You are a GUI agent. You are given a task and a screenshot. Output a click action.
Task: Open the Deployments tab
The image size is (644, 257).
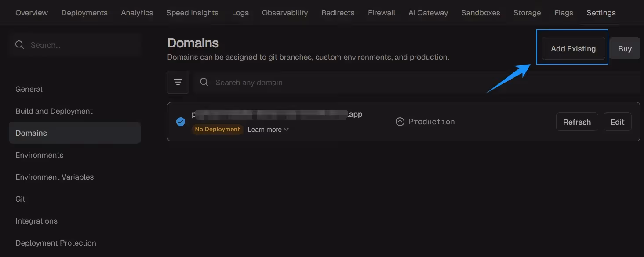pos(84,13)
